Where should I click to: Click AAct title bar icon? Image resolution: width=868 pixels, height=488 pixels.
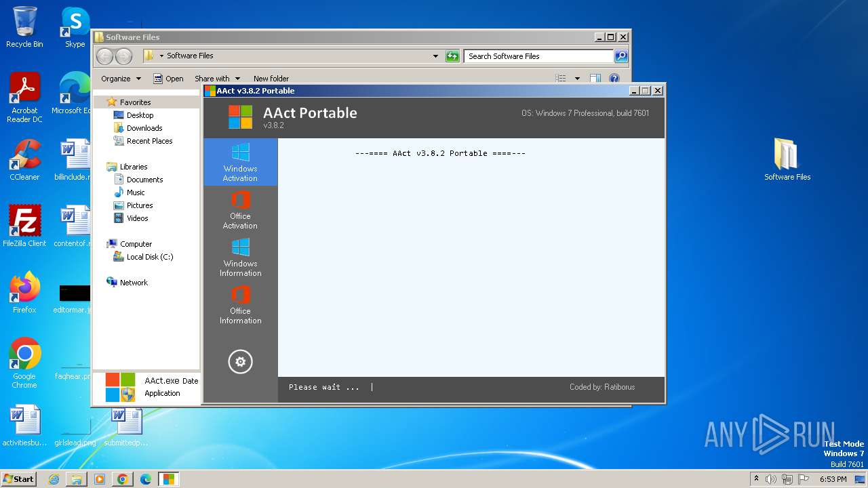(210, 91)
